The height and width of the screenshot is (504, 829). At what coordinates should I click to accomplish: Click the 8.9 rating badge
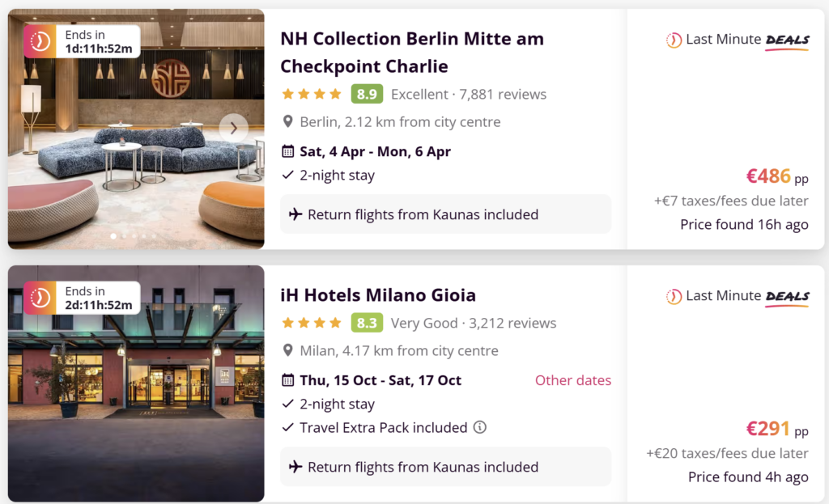(367, 94)
